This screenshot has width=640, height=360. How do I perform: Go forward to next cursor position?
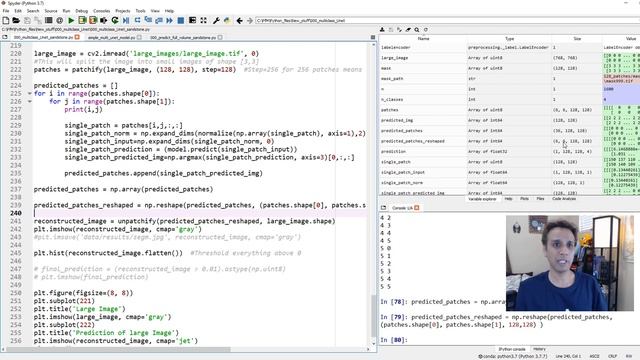tap(250, 20)
